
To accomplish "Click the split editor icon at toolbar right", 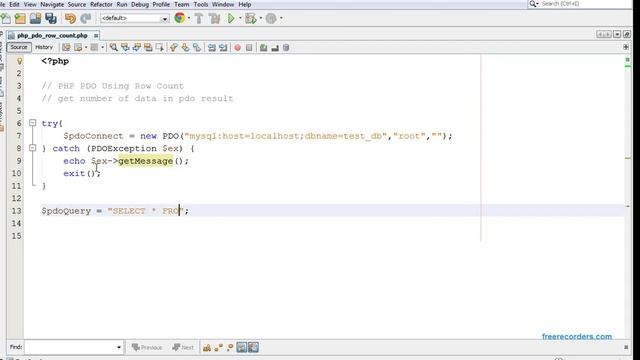I will pos(626,47).
